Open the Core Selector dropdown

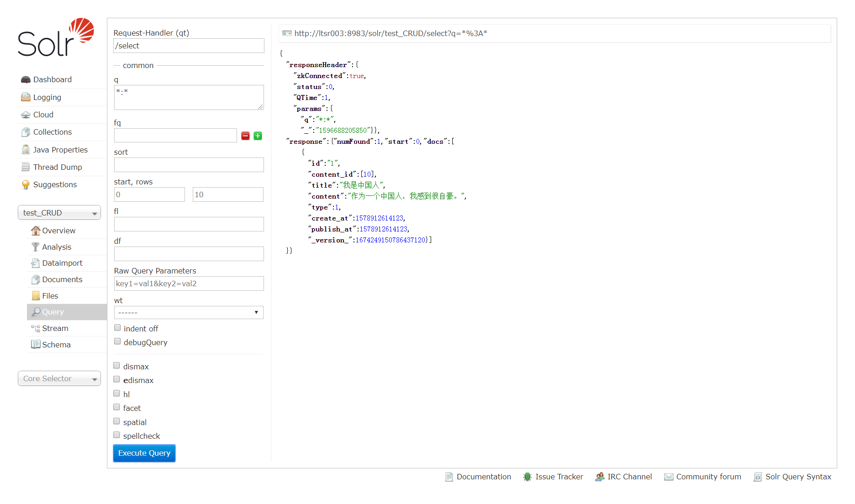tap(59, 378)
